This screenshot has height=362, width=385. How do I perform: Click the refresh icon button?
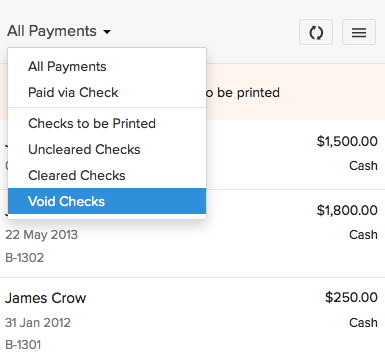click(316, 32)
